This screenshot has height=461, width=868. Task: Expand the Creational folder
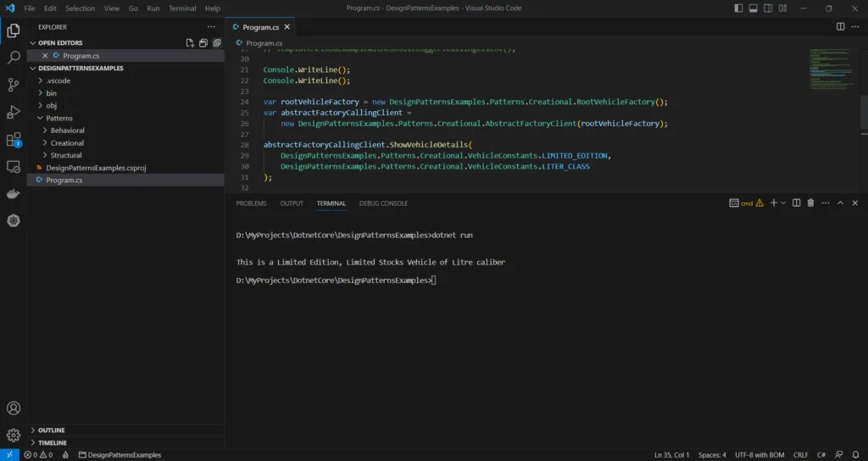tap(46, 142)
